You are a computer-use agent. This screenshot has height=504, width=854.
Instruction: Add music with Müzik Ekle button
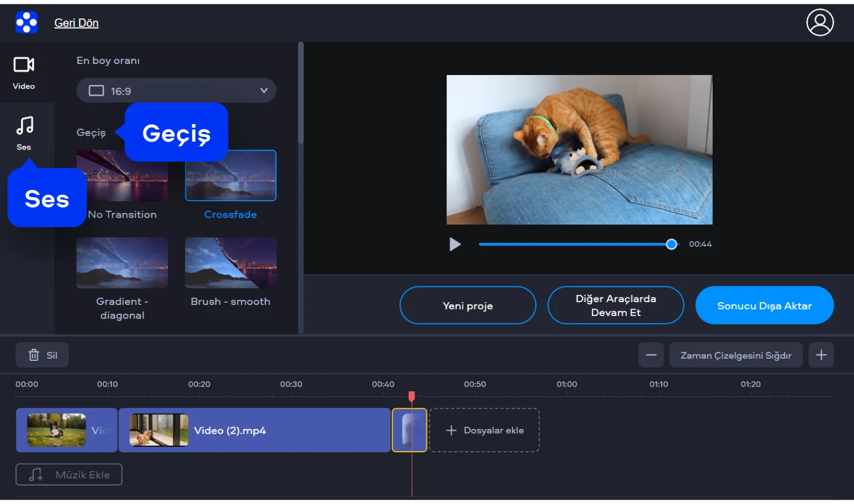click(69, 474)
